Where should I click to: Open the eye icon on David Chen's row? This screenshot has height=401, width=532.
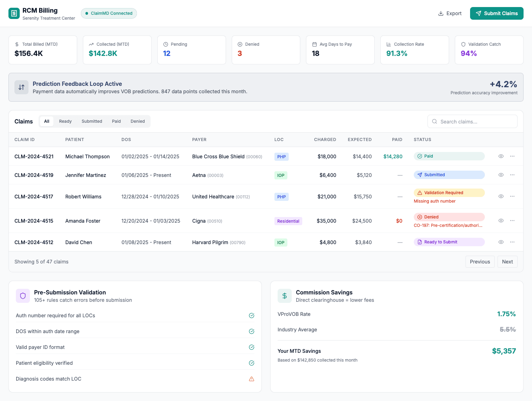click(501, 242)
